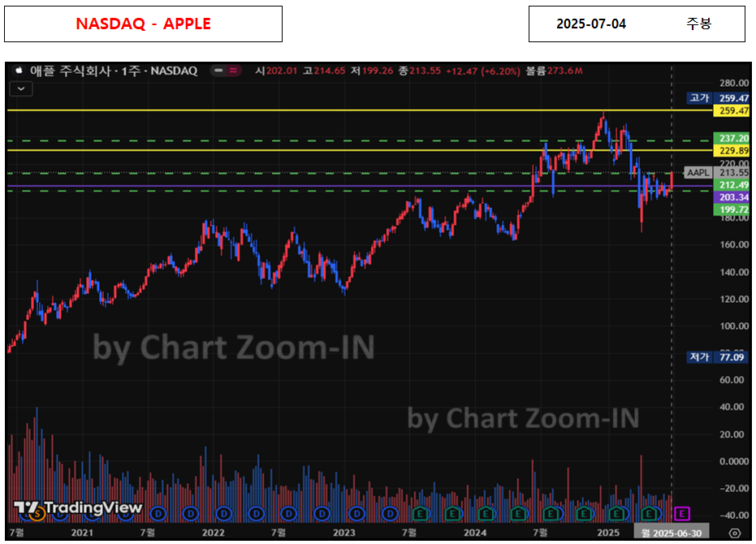
Task: Click the yellow 259.47 price tag
Action: coord(732,111)
